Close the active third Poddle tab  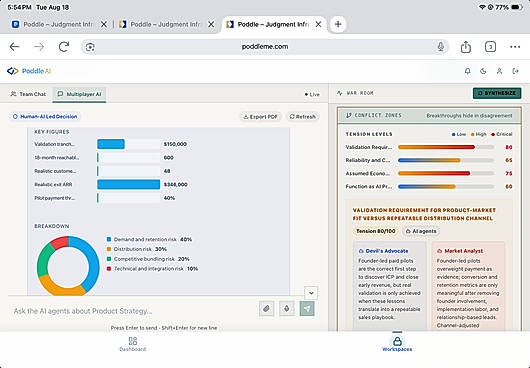[x=318, y=24]
